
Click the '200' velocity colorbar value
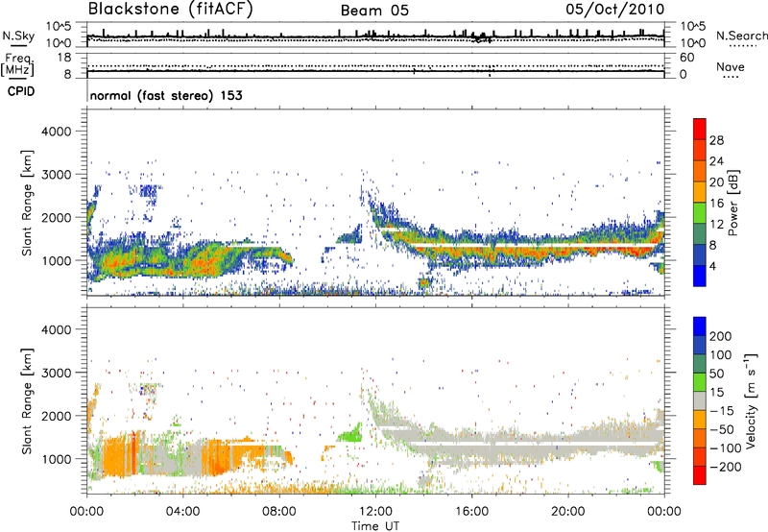[x=721, y=336]
